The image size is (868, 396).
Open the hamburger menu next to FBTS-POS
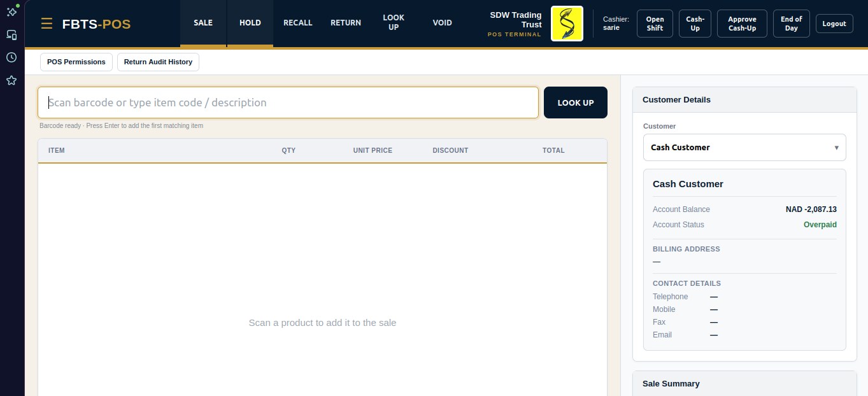tap(46, 24)
